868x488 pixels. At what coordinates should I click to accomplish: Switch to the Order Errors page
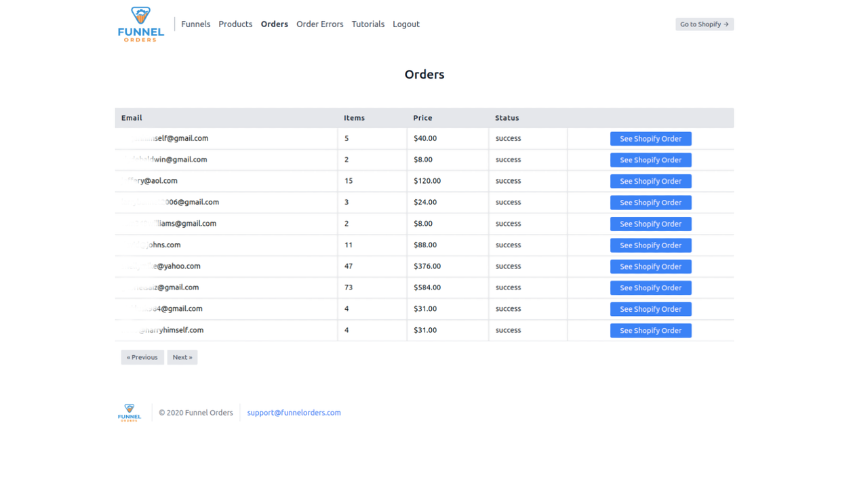click(x=319, y=24)
